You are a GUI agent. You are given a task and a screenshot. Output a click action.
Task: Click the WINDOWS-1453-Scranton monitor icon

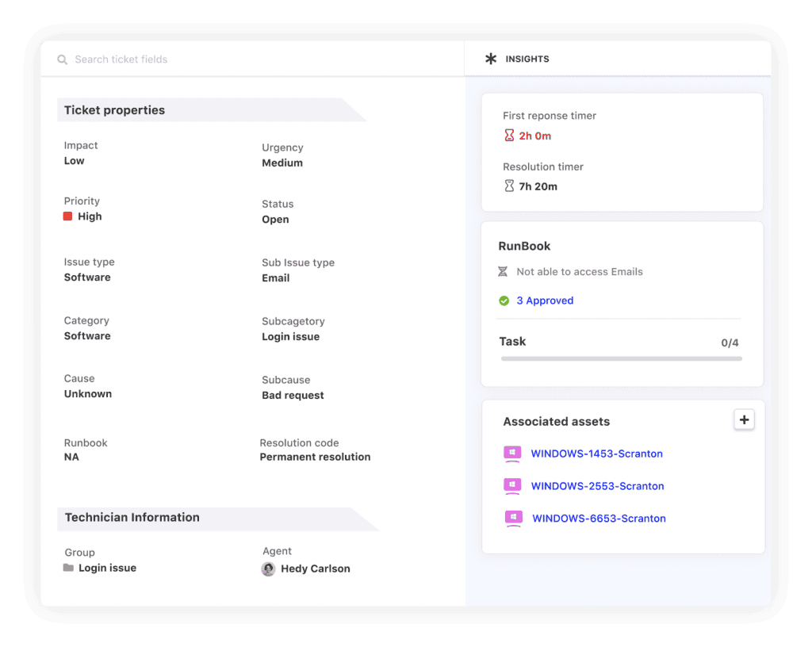(513, 454)
